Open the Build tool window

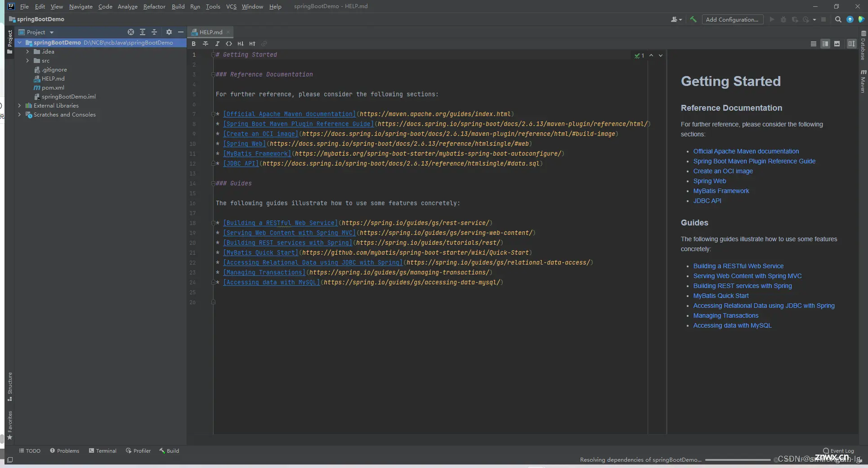(x=169, y=450)
